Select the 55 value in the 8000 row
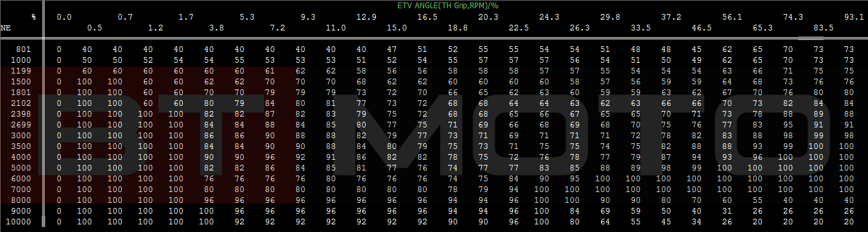The width and height of the screenshot is (868, 232). click(758, 200)
